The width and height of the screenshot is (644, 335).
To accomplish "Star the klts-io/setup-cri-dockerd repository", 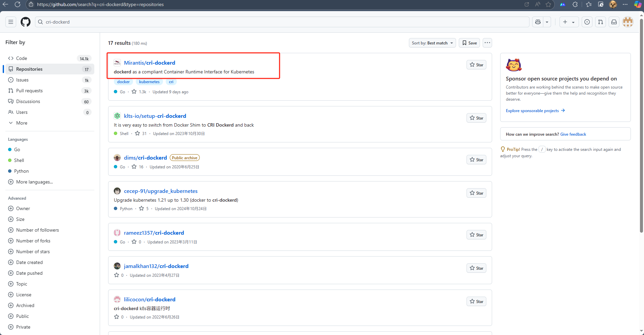I will pos(476,118).
